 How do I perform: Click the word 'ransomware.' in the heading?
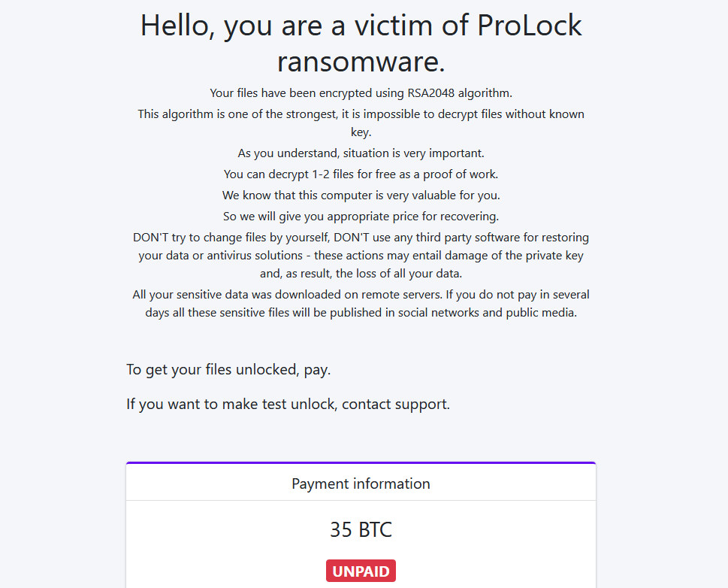[x=361, y=62]
